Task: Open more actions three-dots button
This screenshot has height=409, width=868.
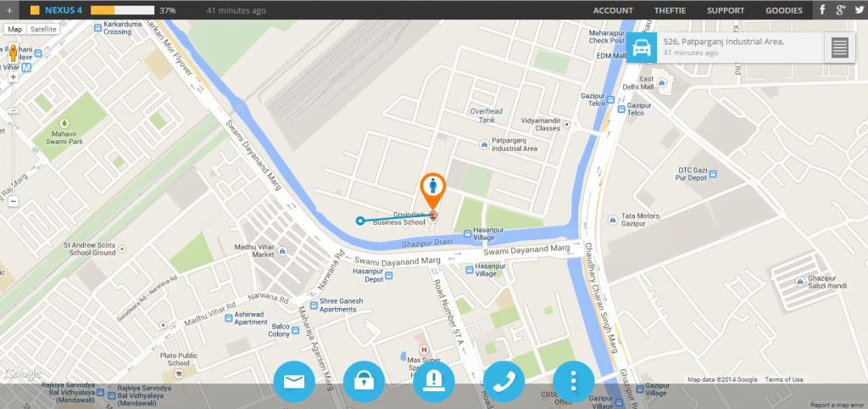Action: click(574, 382)
